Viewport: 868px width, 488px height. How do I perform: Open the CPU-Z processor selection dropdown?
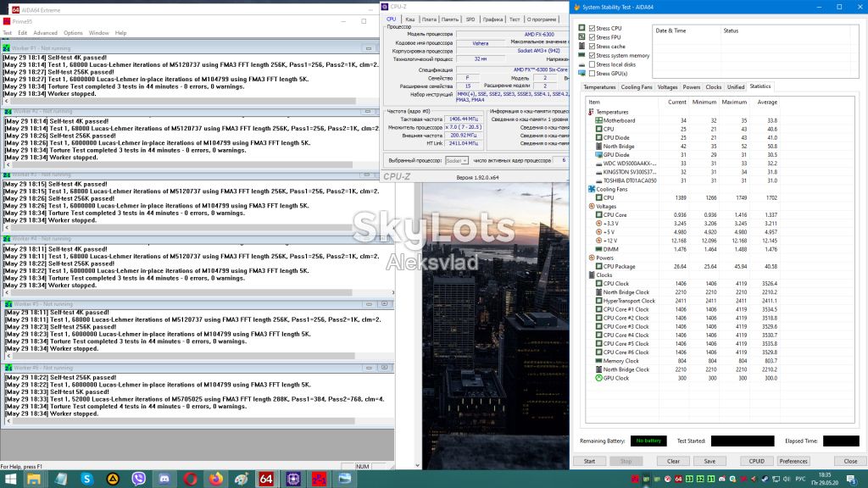pos(457,160)
